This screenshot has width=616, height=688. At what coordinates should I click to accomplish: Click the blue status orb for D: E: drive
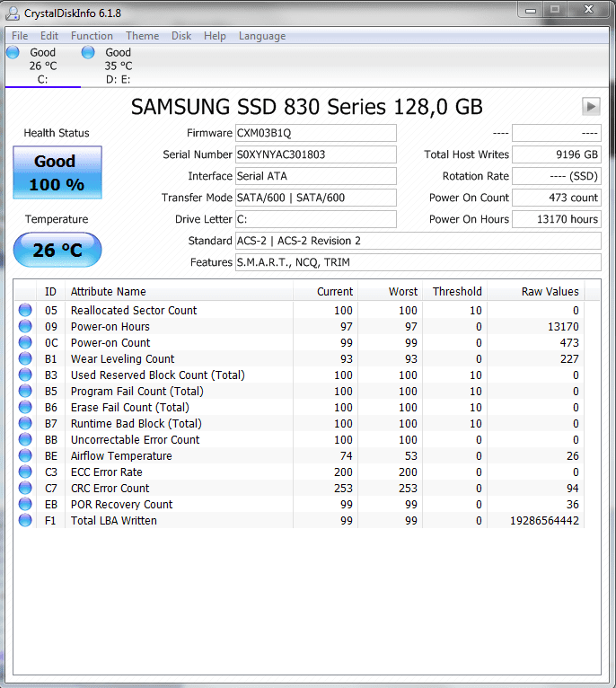pos(88,52)
